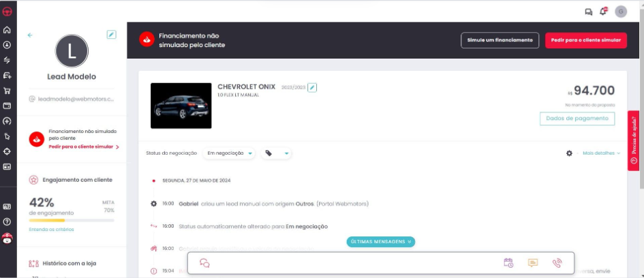Click the 15:04 alert timeline icon
The image size is (644, 278).
pos(153,271)
